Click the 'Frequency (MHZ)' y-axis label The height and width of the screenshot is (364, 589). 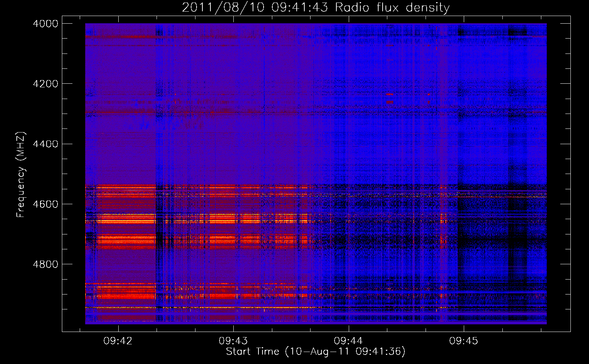click(x=21, y=175)
